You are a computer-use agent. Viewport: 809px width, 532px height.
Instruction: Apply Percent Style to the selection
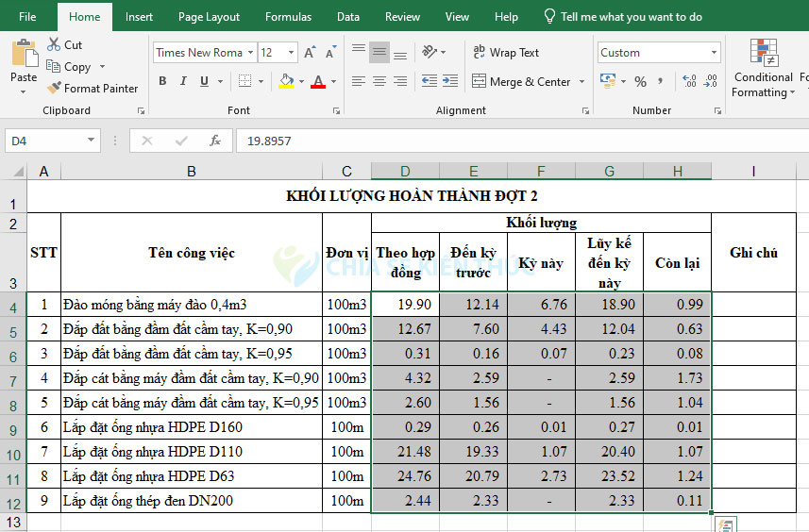coord(640,81)
